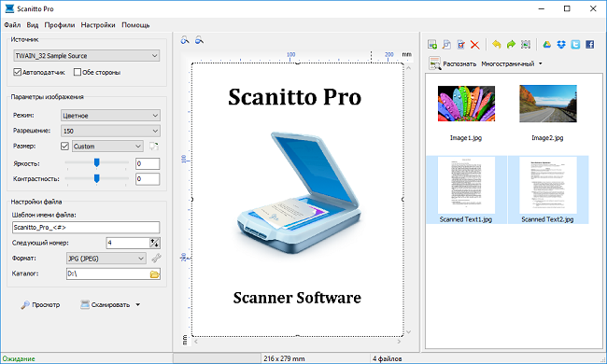Screen dimensions: 607x364
Task: Open the Сканировать button dropdown arrow
Action: [x=138, y=305]
